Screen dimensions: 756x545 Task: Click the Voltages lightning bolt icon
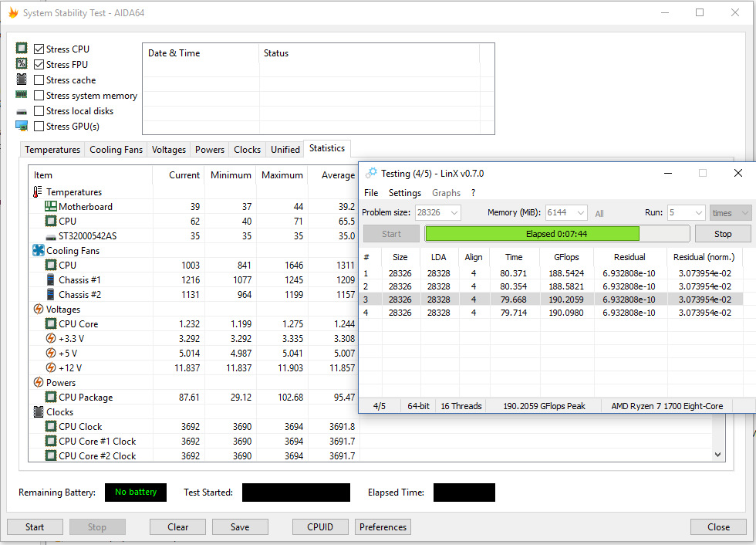[x=38, y=310]
